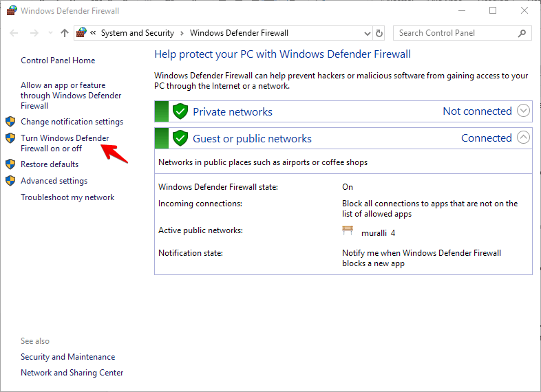Click the firewall state value On
Screen dimensions: 541x392
348,187
